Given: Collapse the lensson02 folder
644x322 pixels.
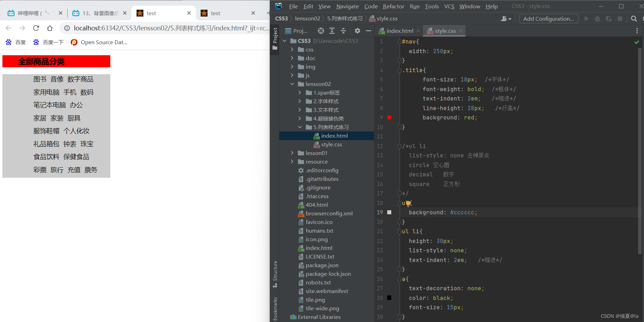Looking at the screenshot, I should pos(292,84).
